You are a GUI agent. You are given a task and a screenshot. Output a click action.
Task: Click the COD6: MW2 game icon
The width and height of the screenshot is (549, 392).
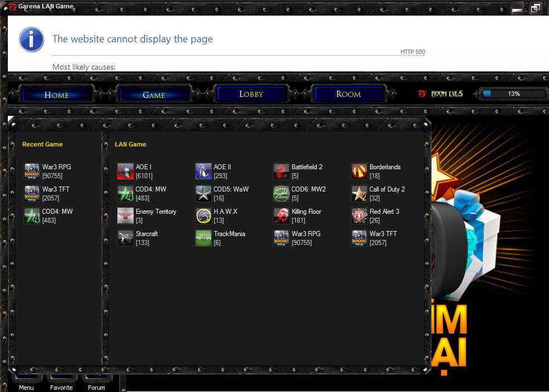pyautogui.click(x=281, y=194)
